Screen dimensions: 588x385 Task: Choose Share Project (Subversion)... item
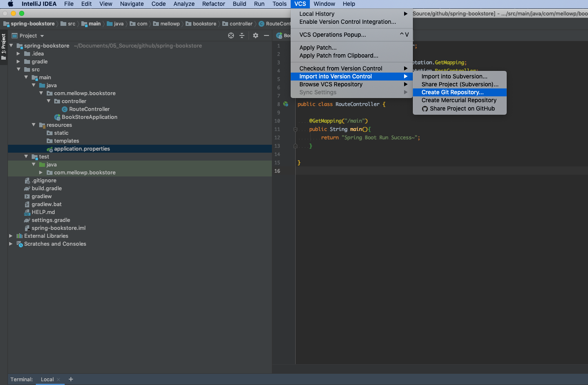(x=460, y=84)
